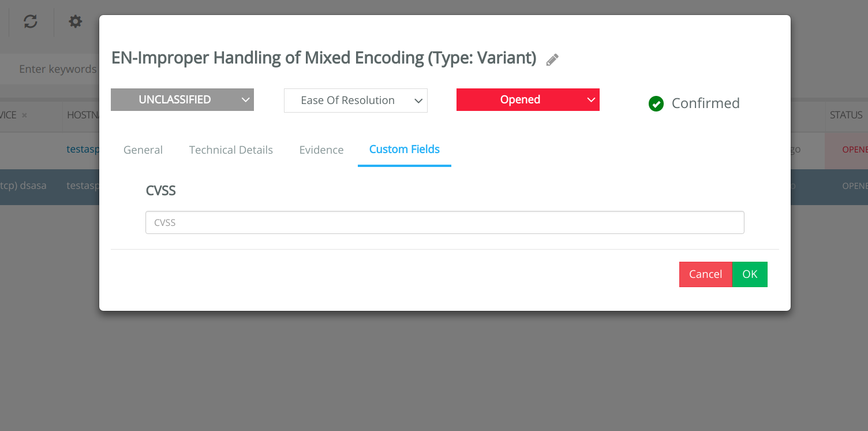Open the Evidence tab
The width and height of the screenshot is (868, 431).
coord(321,150)
